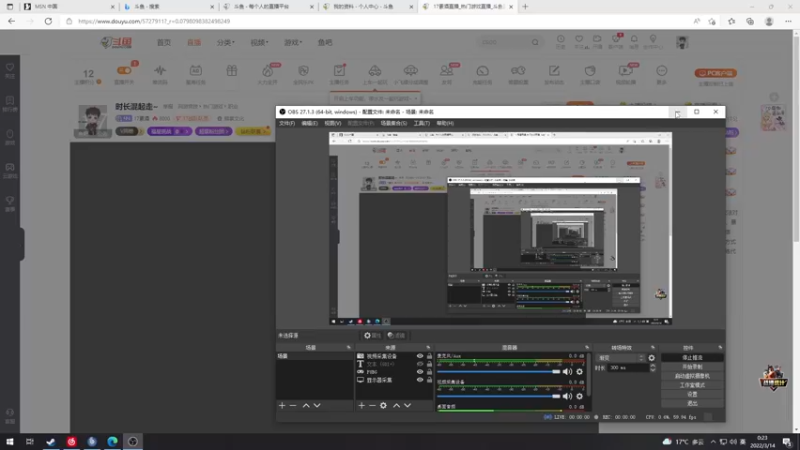Move scene up in Scenes toolbar

pos(306,406)
